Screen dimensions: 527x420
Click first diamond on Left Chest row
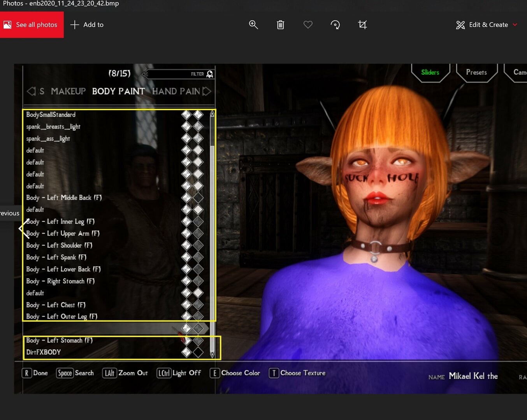pyautogui.click(x=186, y=305)
